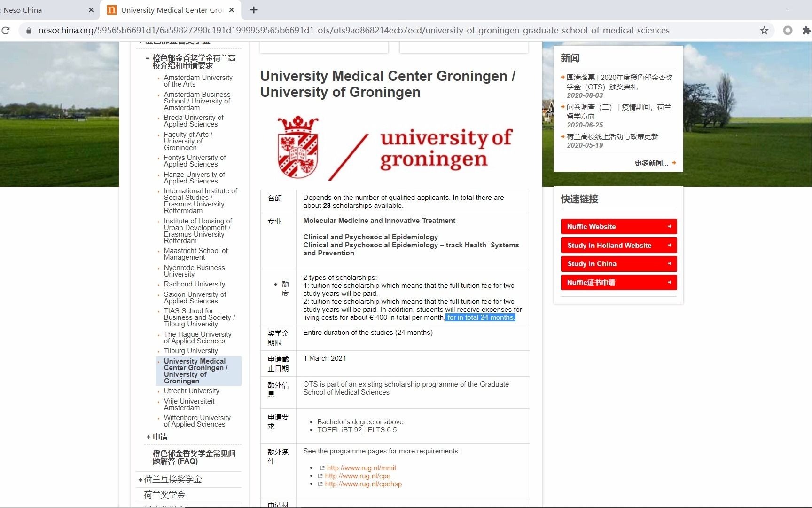Click the University of Groningen logo image
This screenshot has height=508, width=812.
pos(394,148)
